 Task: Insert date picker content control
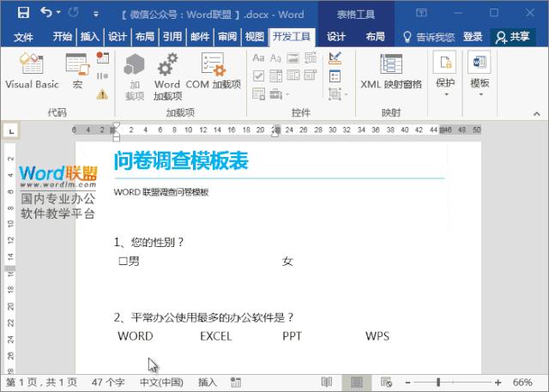coord(311,75)
